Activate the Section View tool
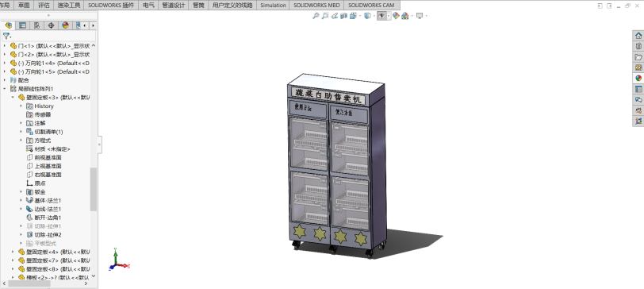The height and width of the screenshot is (289, 644). tap(343, 16)
